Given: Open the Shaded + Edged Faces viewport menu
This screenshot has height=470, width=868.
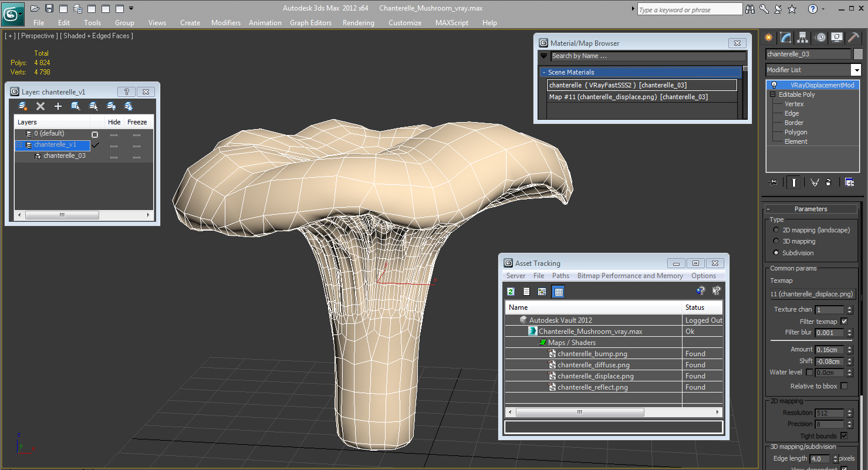Looking at the screenshot, I should [x=96, y=36].
